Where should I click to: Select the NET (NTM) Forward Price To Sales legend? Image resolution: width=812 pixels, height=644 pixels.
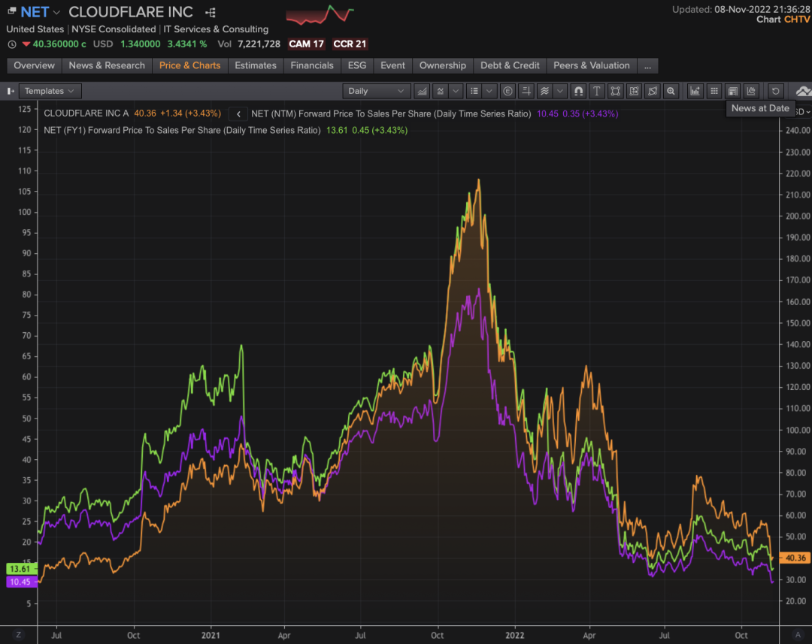pos(391,114)
